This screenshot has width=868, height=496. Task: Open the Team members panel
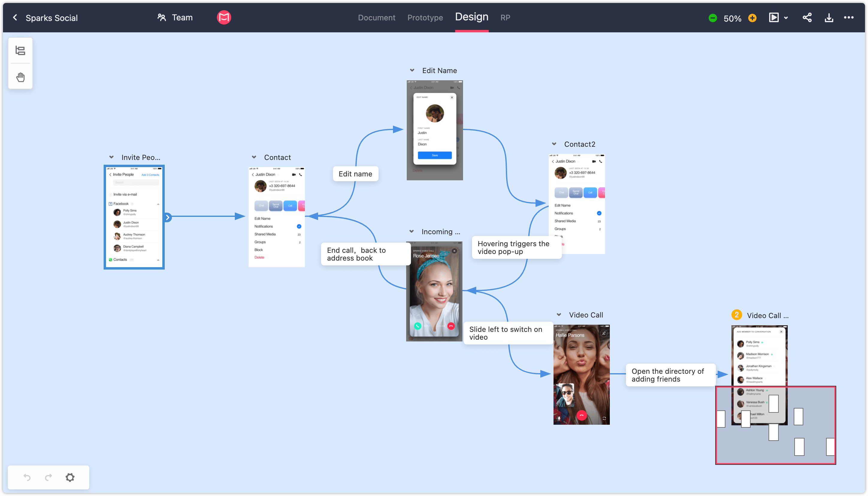[175, 18]
